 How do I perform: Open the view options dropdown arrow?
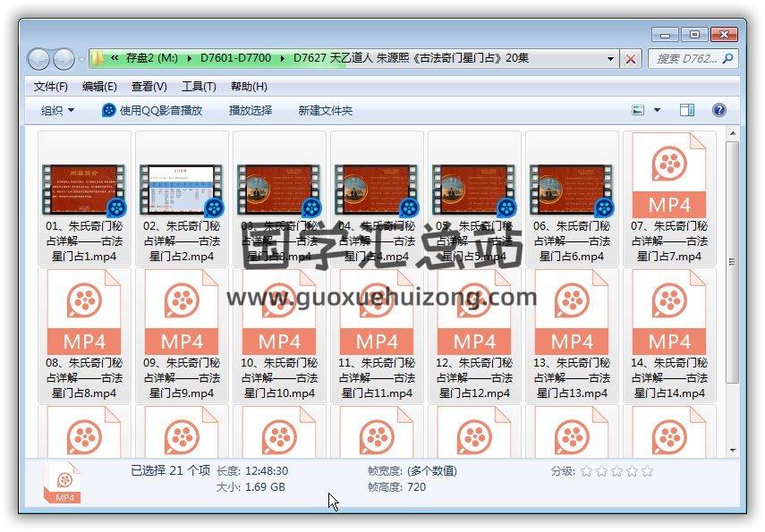point(657,110)
